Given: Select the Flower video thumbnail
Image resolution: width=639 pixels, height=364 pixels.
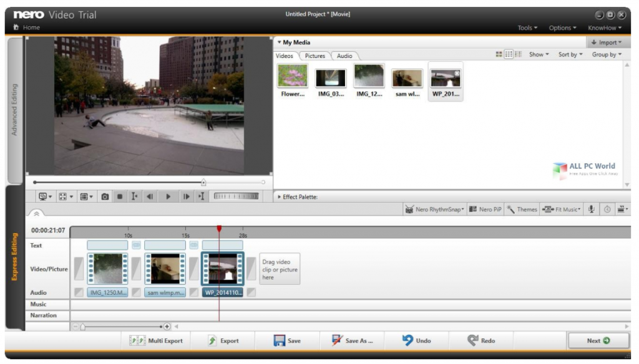Looking at the screenshot, I should 293,76.
